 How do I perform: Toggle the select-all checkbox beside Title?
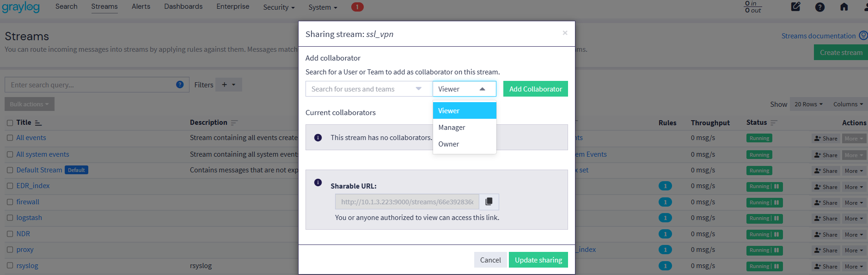[x=10, y=123]
